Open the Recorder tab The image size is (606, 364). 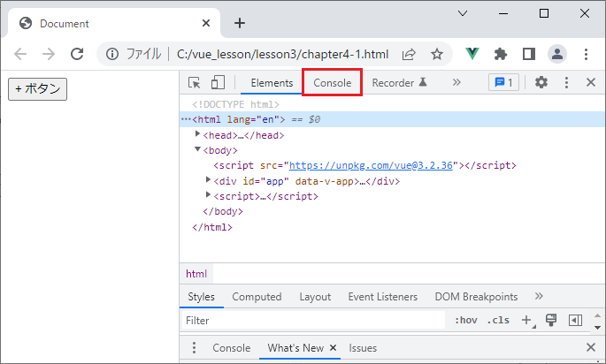tap(399, 82)
